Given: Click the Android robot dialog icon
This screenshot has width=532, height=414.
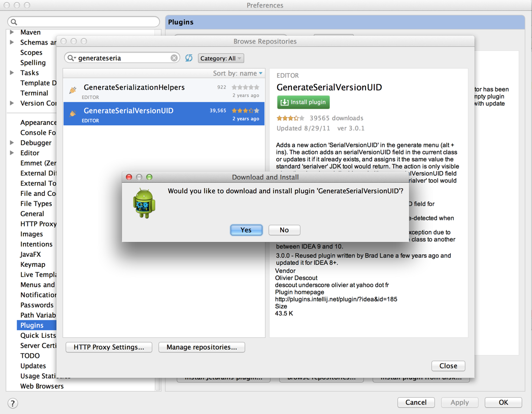Looking at the screenshot, I should (144, 203).
